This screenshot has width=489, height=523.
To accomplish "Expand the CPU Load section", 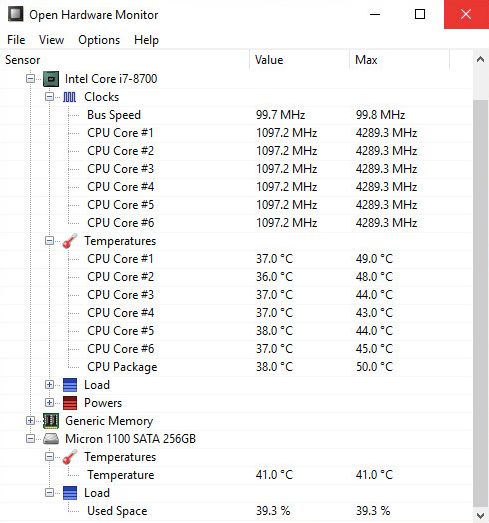I will 49,385.
